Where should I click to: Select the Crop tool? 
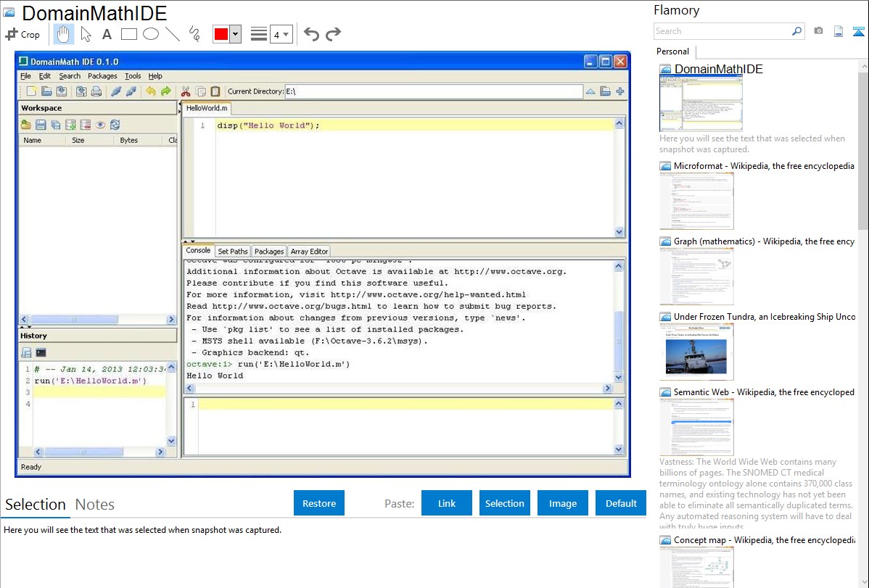pos(22,34)
